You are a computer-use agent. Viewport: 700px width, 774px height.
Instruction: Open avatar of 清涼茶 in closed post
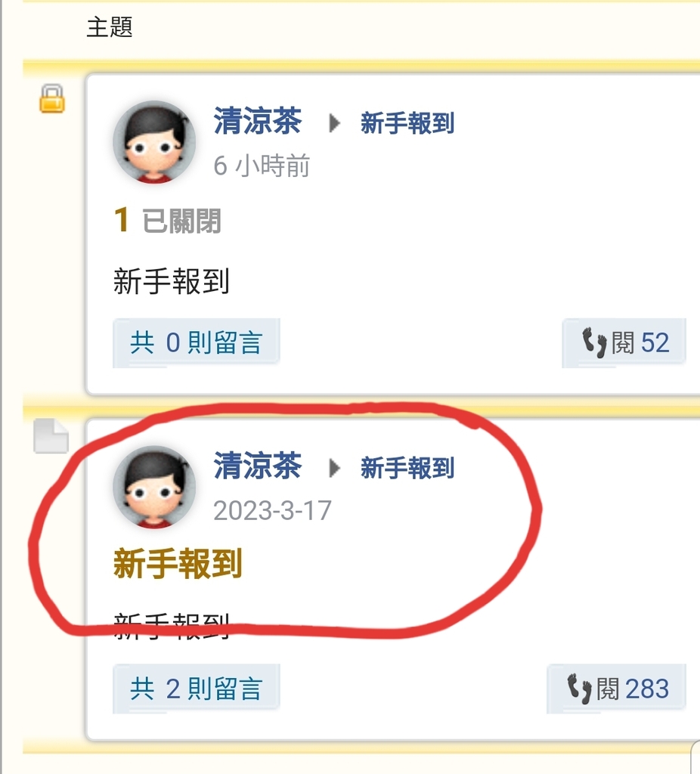[x=154, y=142]
